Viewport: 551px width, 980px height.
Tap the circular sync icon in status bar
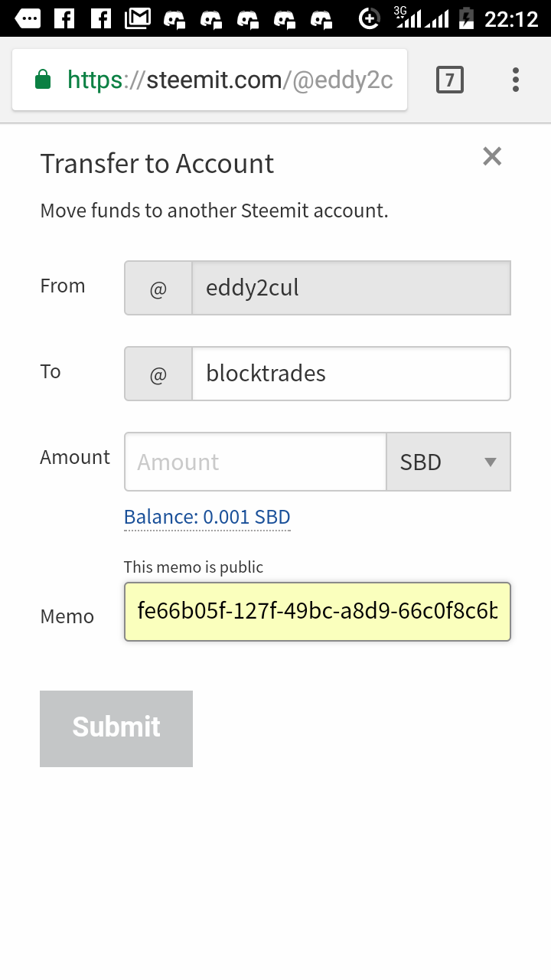[x=370, y=18]
